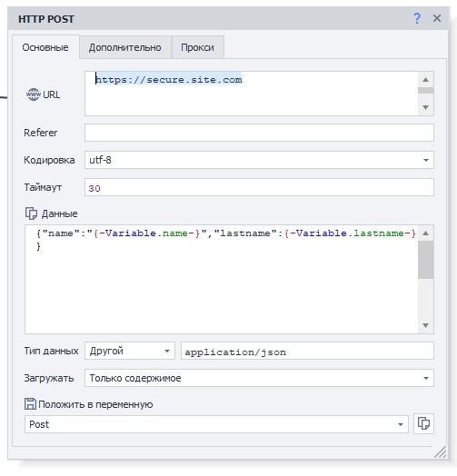The image size is (457, 476).
Task: Open the Post variable dropdown
Action: [216, 424]
